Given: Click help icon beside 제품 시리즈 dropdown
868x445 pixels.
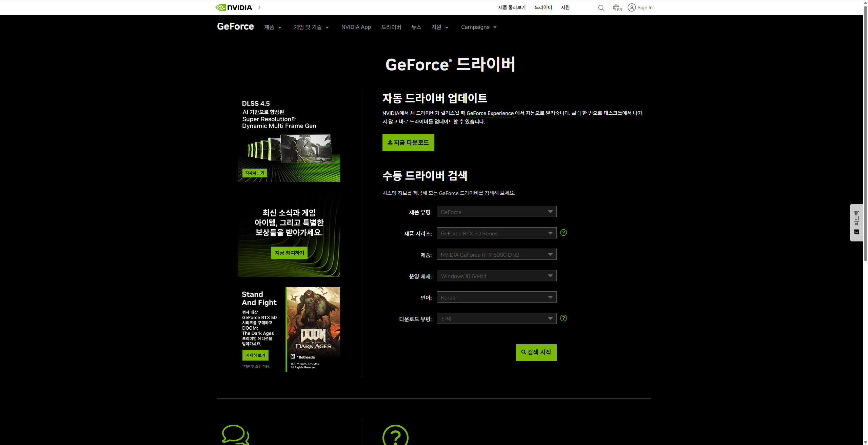Looking at the screenshot, I should coord(563,233).
